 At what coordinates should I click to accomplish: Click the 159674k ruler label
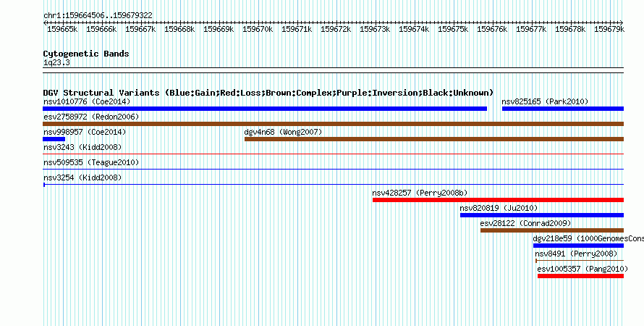point(414,29)
